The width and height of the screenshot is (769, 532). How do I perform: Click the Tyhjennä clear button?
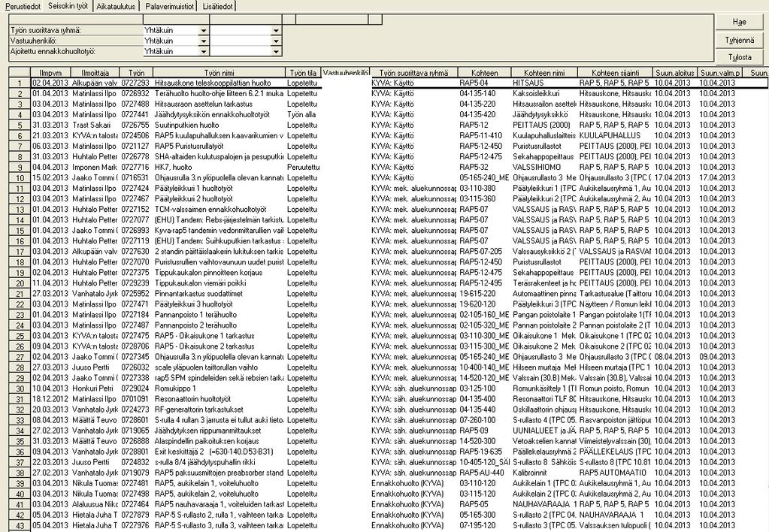point(739,40)
